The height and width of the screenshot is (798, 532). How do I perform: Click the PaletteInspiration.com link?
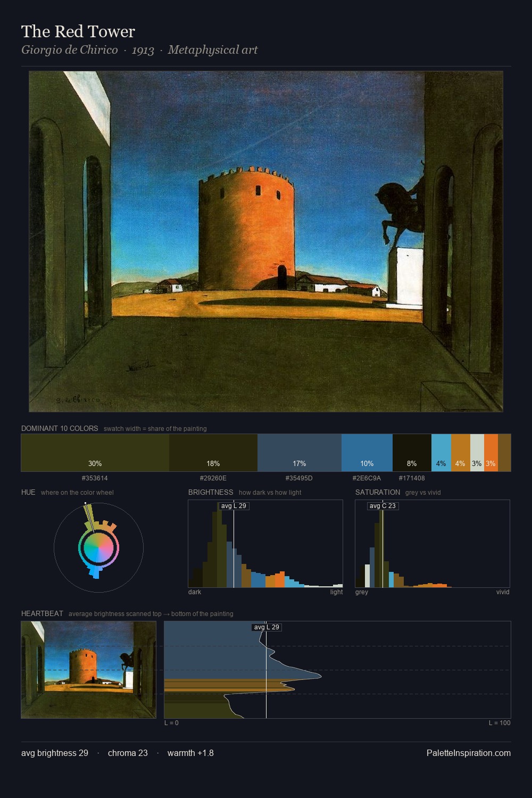[x=469, y=753]
